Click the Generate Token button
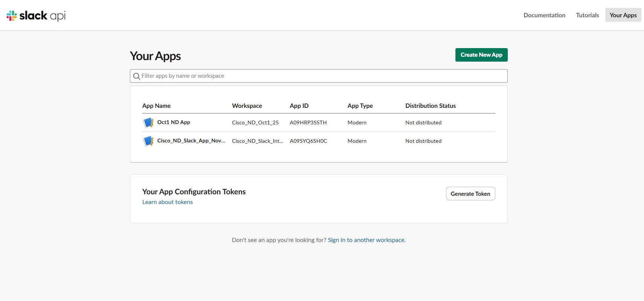The width and height of the screenshot is (644, 301). tap(470, 194)
